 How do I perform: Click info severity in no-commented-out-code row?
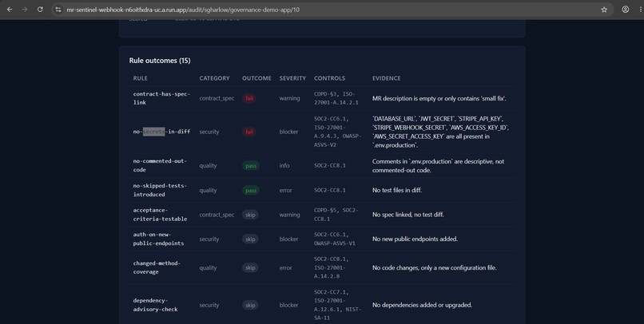point(284,166)
